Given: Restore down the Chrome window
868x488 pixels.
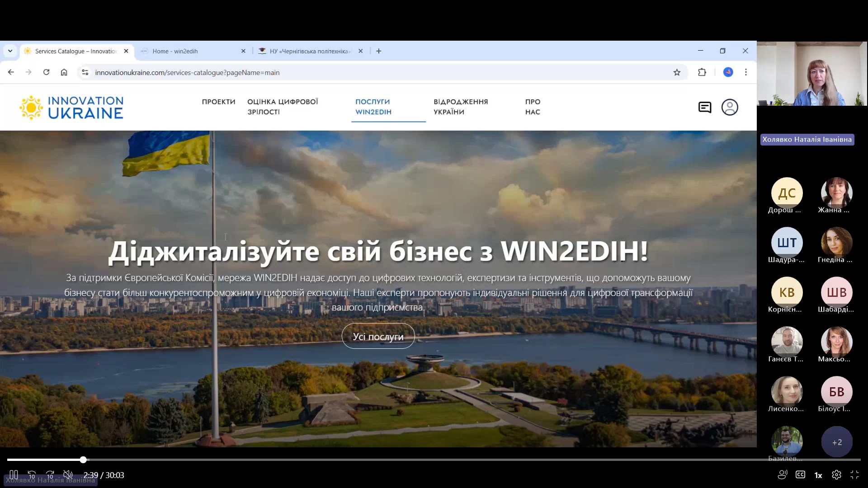Looking at the screenshot, I should pyautogui.click(x=722, y=51).
